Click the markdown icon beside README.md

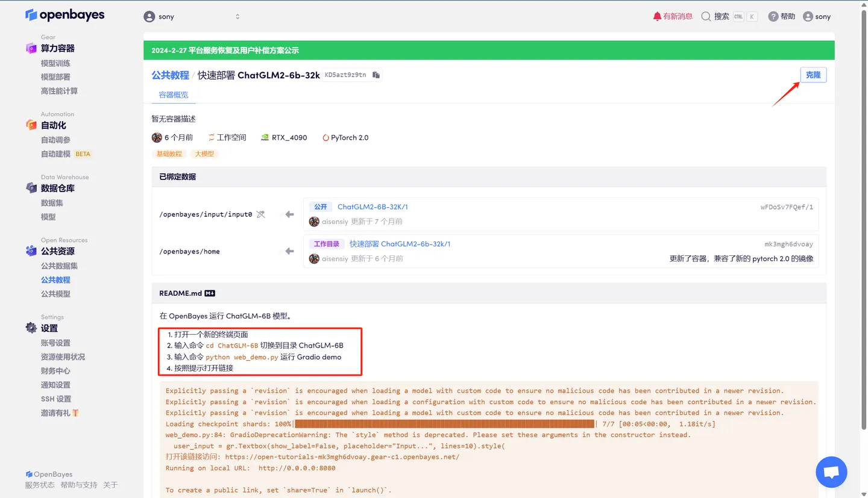click(x=210, y=293)
